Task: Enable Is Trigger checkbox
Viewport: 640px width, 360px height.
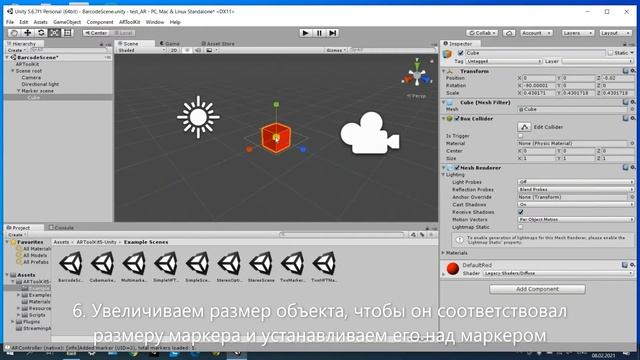Action: pos(520,136)
